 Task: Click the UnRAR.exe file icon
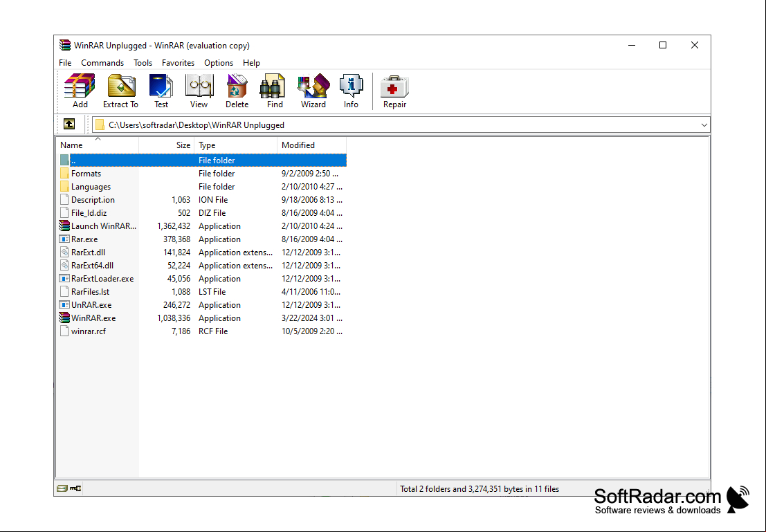coord(64,304)
